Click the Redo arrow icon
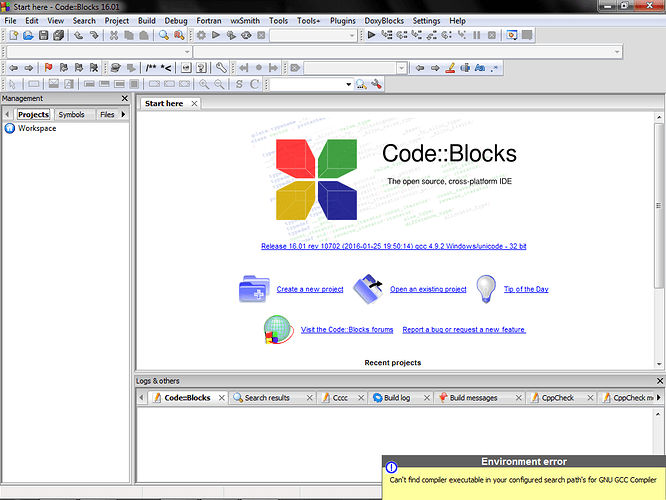The image size is (666, 500). 94,35
